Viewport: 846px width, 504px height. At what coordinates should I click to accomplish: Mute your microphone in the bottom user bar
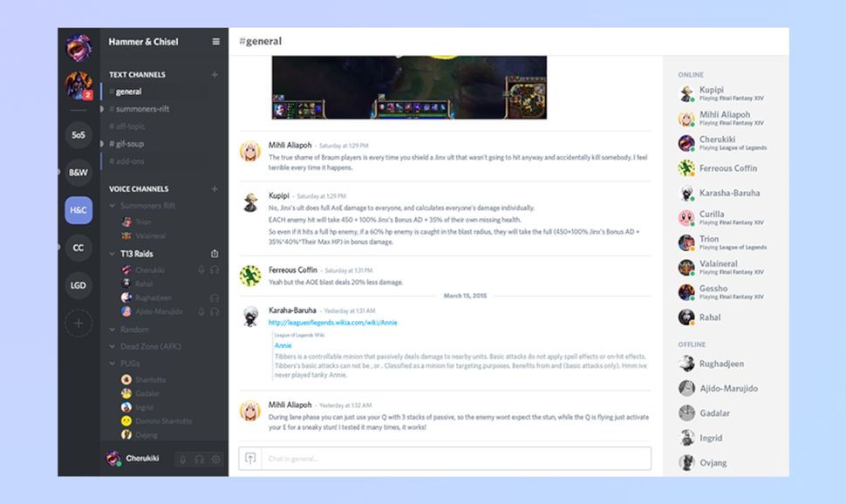(183, 459)
